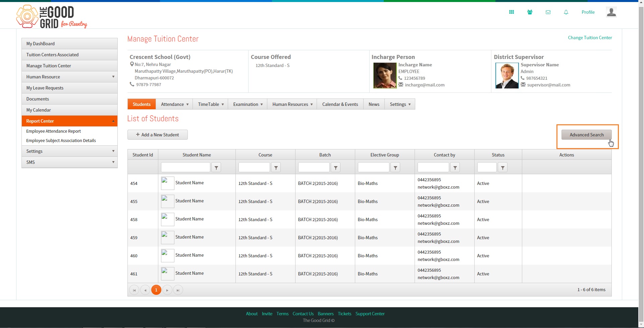Viewport: 644px width, 328px height.
Task: Click the Batch column filter icon
Action: pos(336,167)
